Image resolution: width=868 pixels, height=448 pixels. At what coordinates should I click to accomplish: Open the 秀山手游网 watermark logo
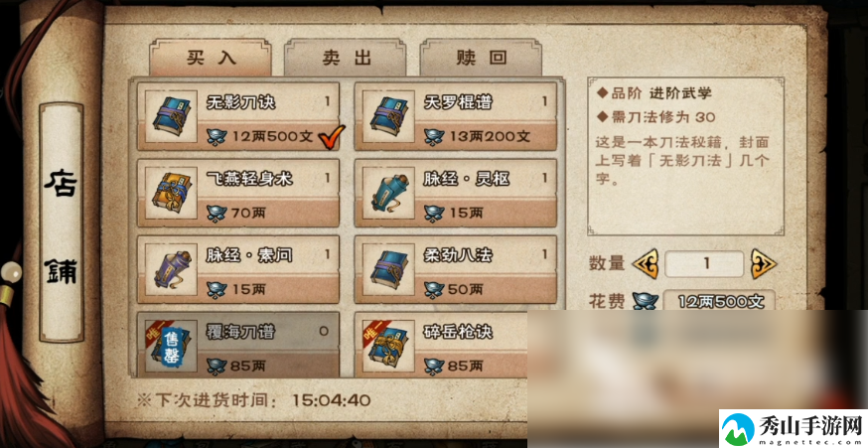tap(794, 428)
